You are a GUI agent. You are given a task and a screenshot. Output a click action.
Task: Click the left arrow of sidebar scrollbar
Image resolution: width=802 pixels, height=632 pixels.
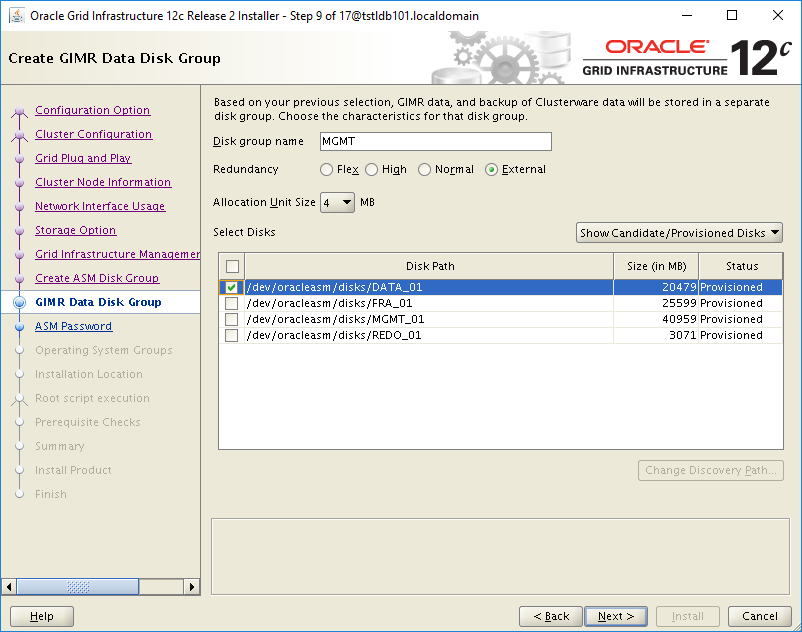(9, 586)
